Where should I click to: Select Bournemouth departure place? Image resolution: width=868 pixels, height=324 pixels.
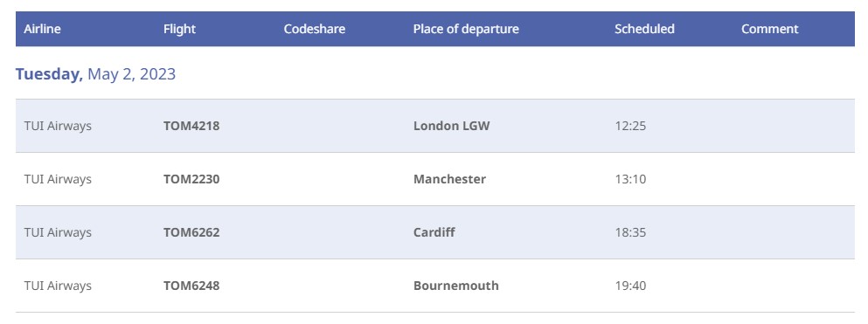tap(456, 286)
